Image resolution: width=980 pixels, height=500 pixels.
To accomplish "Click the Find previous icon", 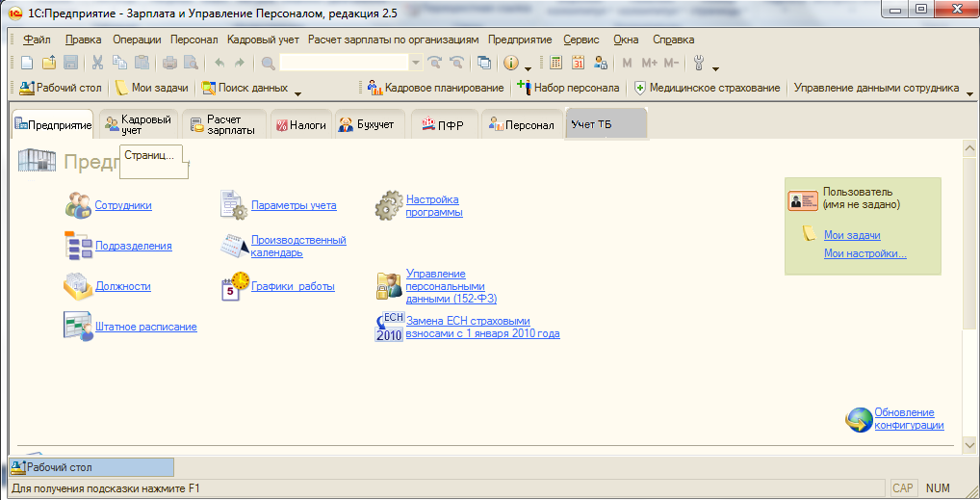I will click(x=457, y=63).
